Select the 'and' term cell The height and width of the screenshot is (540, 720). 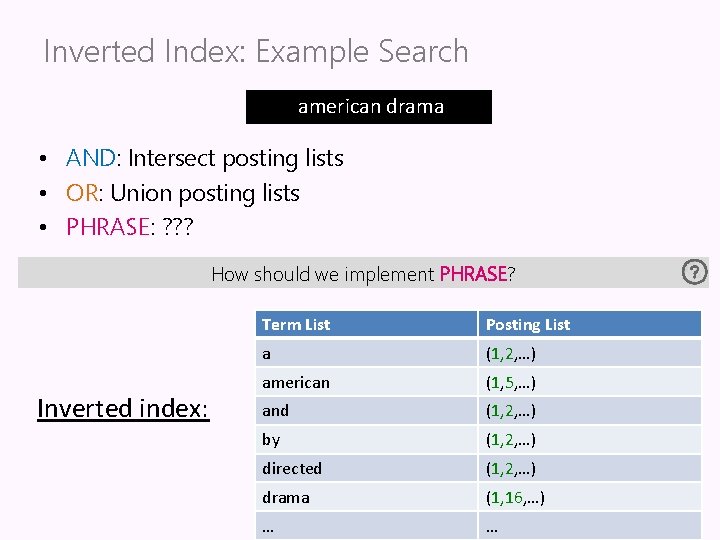275,410
